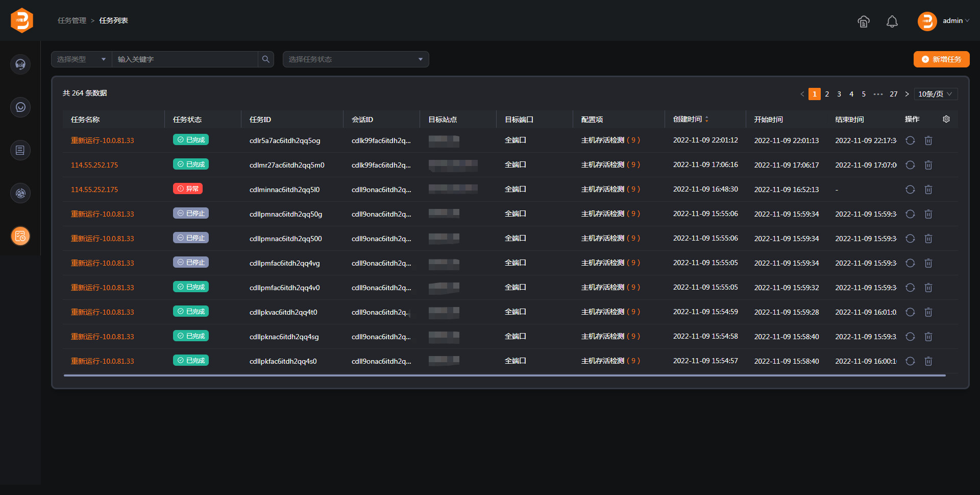Viewport: 980px width, 495px height.
Task: Go to the next page arrow
Action: [907, 94]
